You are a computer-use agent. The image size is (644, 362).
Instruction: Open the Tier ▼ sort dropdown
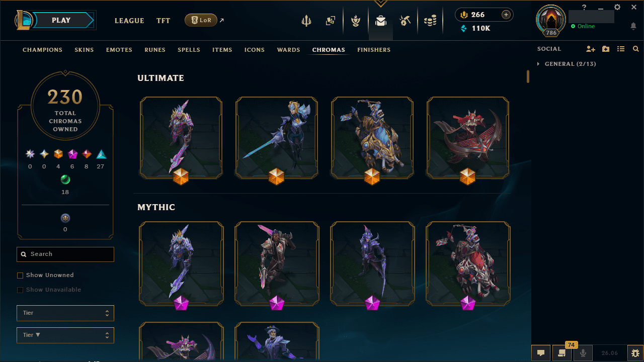65,335
